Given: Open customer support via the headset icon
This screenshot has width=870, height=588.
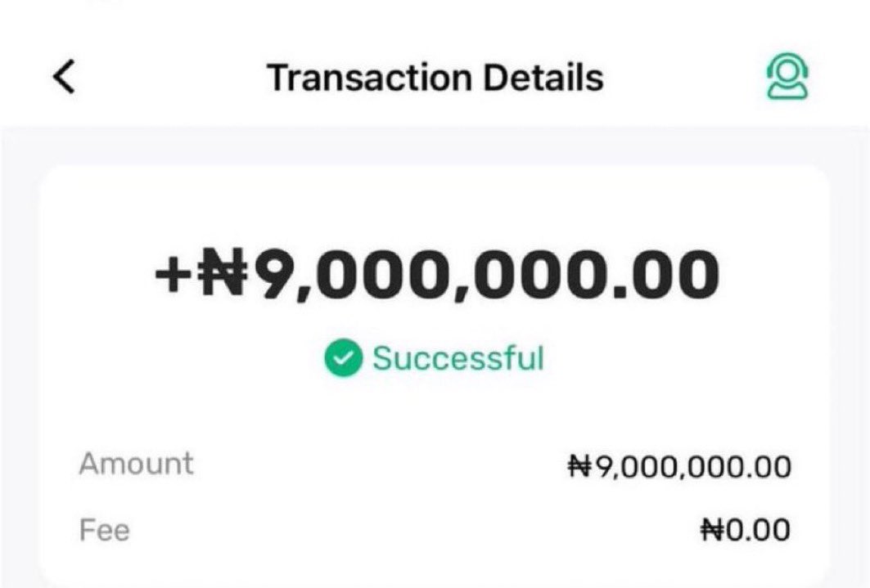Looking at the screenshot, I should tap(787, 77).
